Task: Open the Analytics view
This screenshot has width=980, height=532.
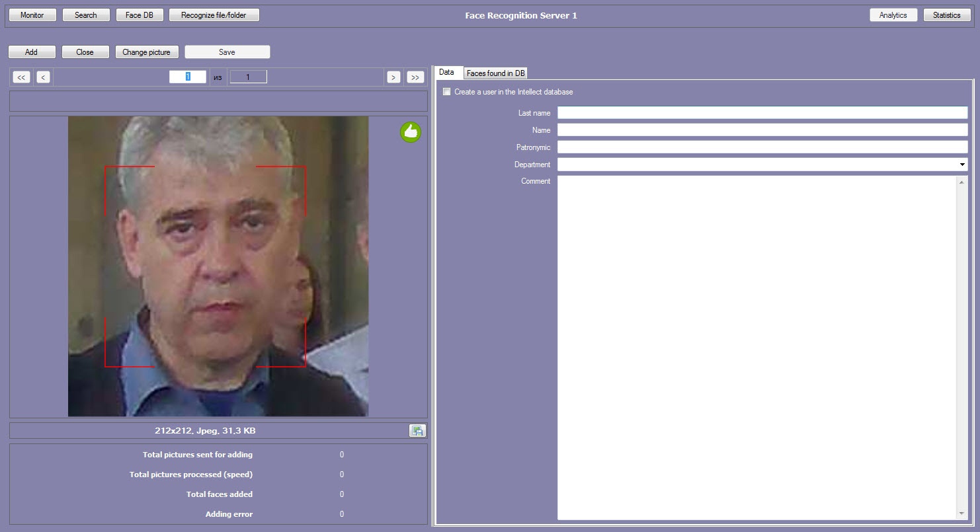Action: click(x=893, y=15)
